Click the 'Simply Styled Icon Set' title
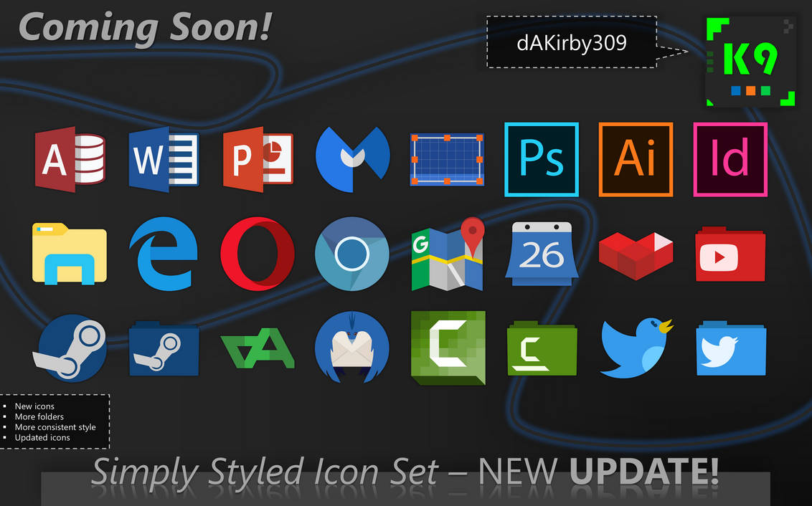The image size is (812, 506). click(265, 472)
